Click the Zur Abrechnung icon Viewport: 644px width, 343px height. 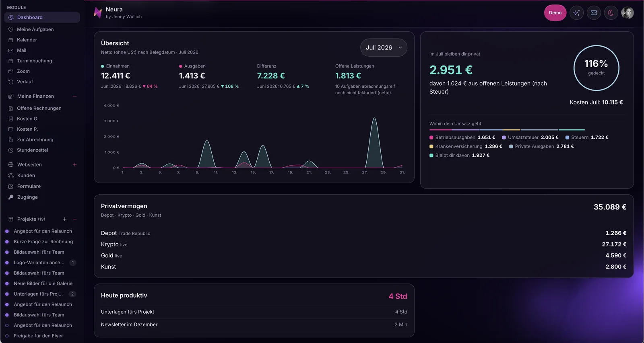(x=11, y=140)
